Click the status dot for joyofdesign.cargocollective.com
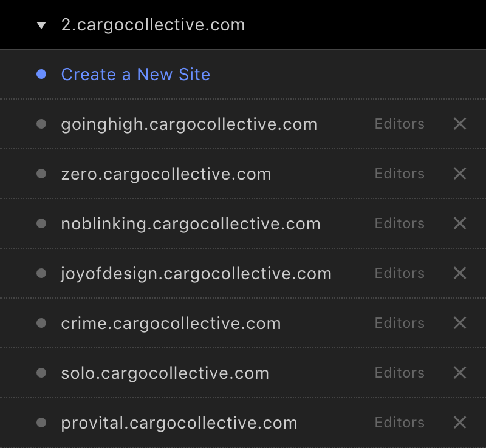 (x=41, y=273)
